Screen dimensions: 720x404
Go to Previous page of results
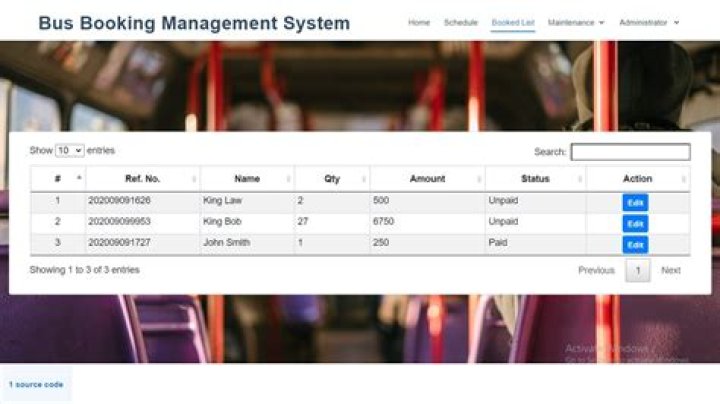596,270
